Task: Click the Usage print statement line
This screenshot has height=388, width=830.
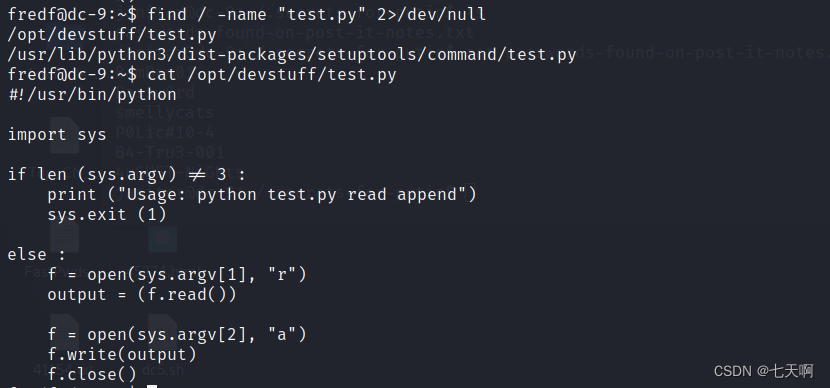Action: [x=262, y=195]
